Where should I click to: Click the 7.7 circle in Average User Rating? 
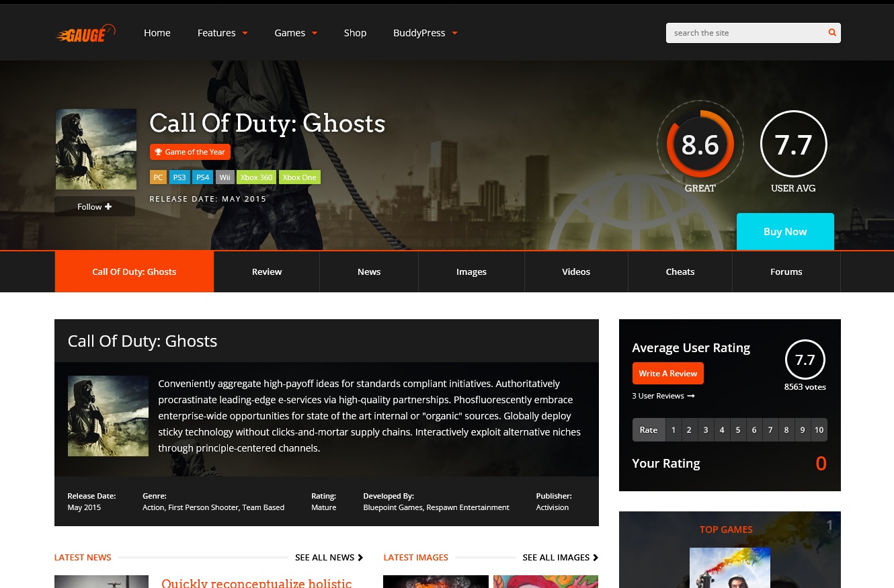click(x=805, y=360)
